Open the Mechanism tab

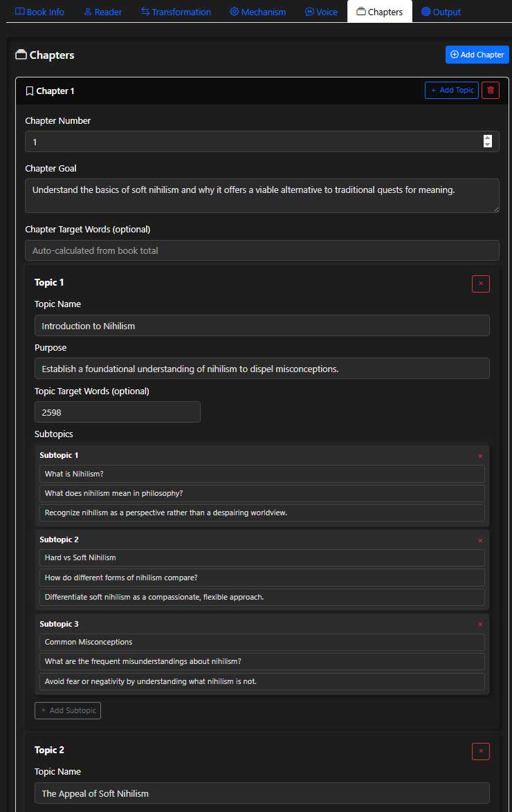point(257,12)
